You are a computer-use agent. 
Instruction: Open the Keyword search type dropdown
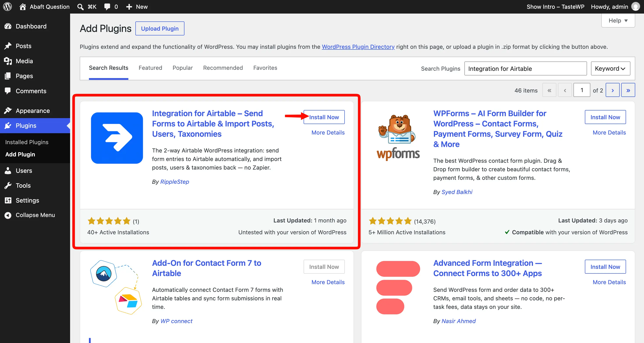coord(610,68)
